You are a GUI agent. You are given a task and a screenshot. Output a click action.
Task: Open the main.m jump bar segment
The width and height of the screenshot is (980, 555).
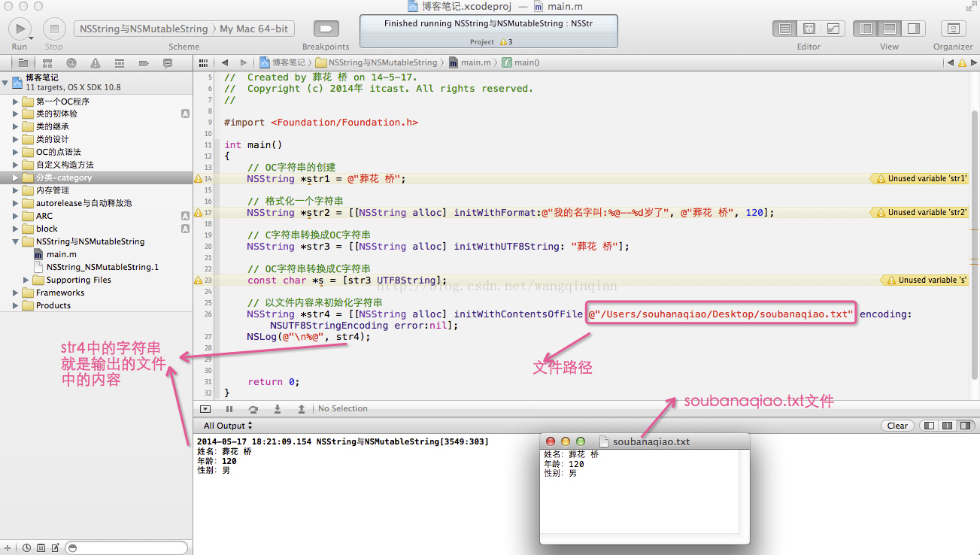470,62
